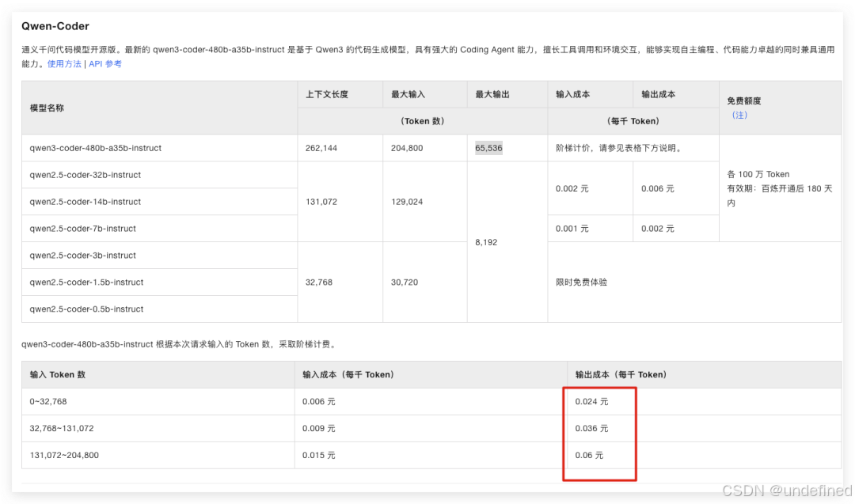
Task: Click the 0.002 元 output cost cell
Action: (x=658, y=229)
